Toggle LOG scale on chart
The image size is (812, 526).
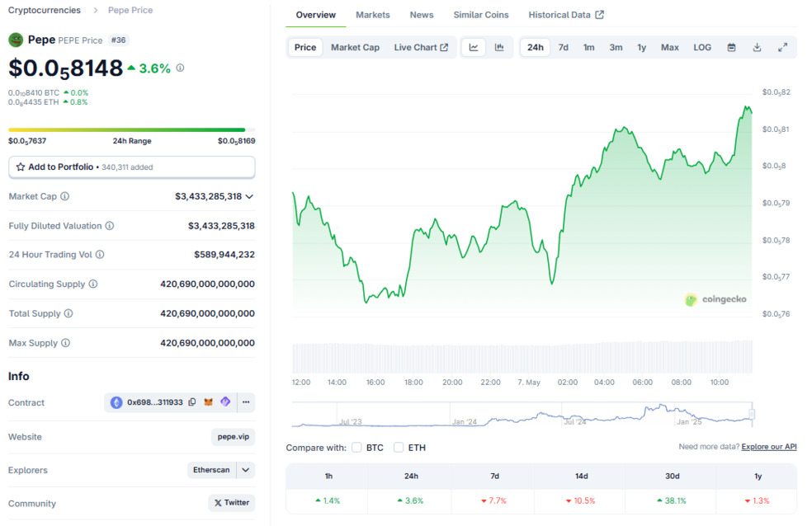(702, 48)
